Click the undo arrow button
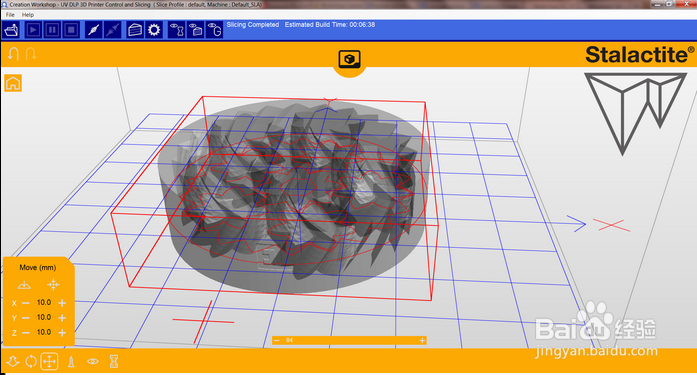Screen dimensions: 697x375 13,54
